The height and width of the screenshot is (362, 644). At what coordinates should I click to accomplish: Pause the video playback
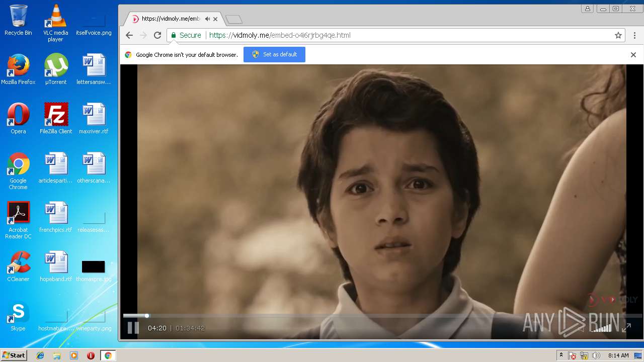point(133,328)
